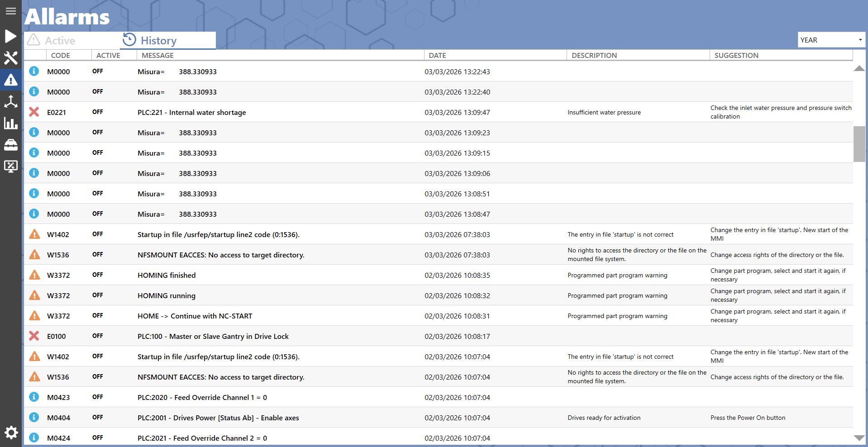Click the scroll down arrow

[x=859, y=437]
